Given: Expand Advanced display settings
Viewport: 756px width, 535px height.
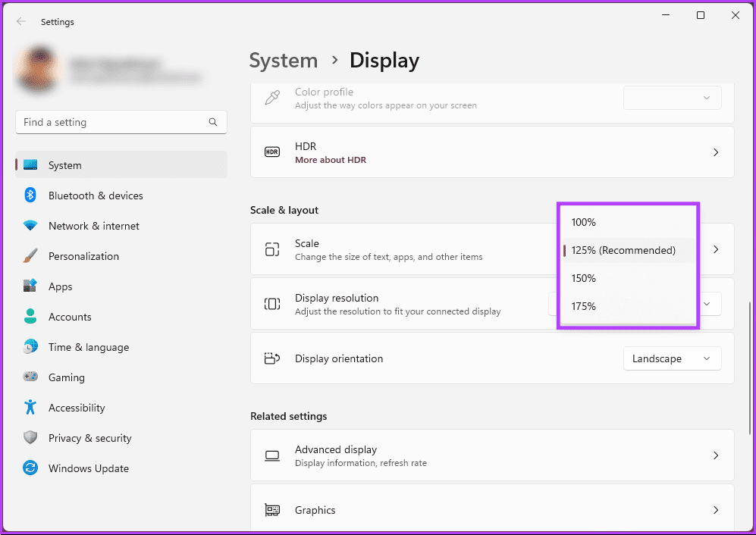Looking at the screenshot, I should pos(491,455).
